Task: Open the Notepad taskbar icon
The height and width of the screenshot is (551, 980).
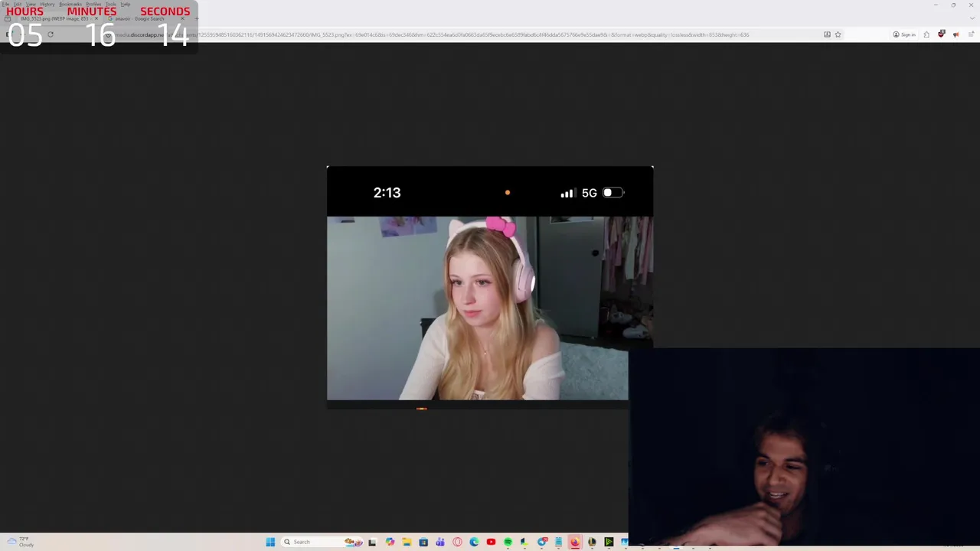Action: (559, 542)
